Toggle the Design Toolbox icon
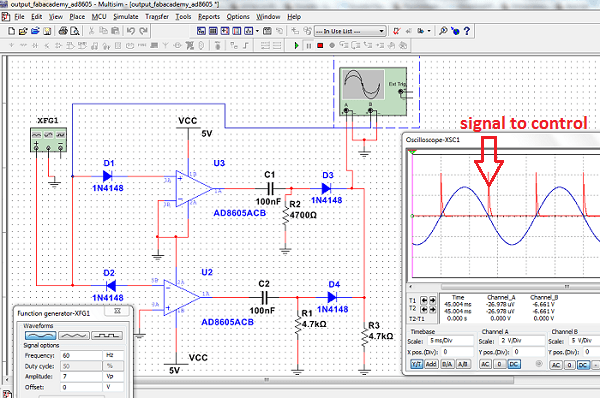 point(201,31)
